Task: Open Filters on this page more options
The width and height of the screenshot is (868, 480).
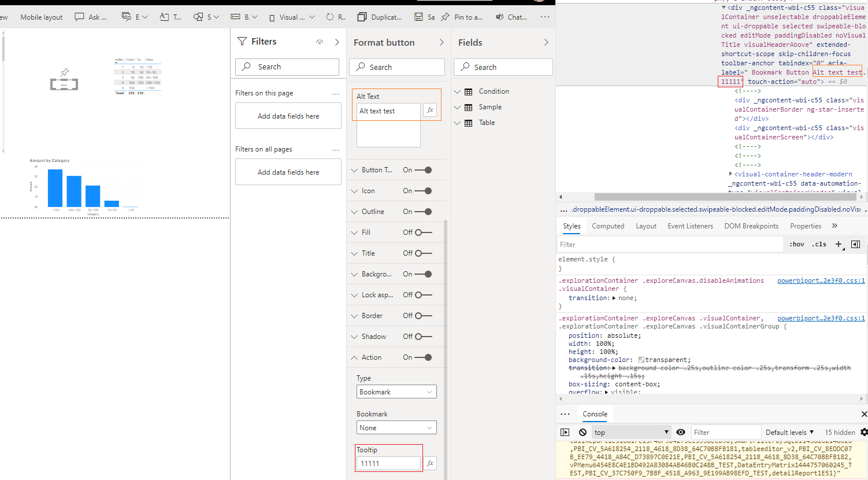Action: tap(336, 94)
